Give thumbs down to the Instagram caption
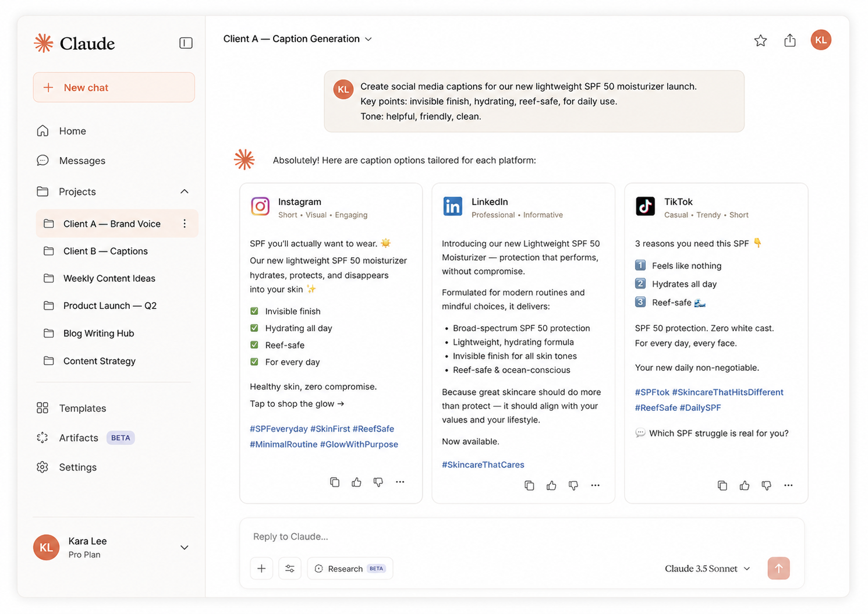The image size is (868, 614). click(x=378, y=482)
